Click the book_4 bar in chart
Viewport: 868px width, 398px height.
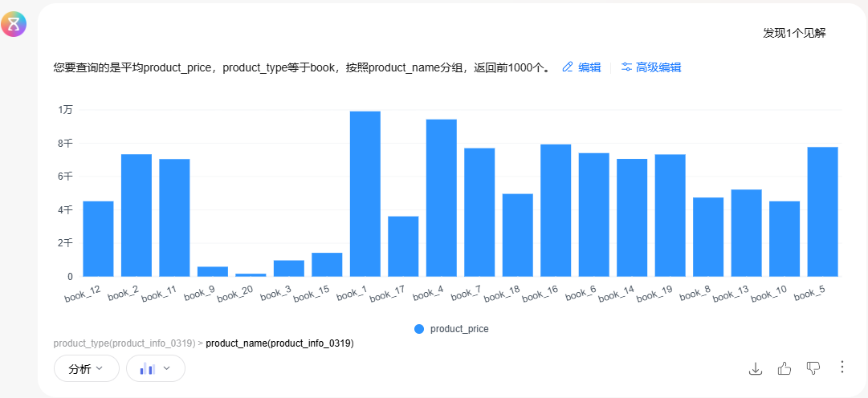[x=441, y=197]
